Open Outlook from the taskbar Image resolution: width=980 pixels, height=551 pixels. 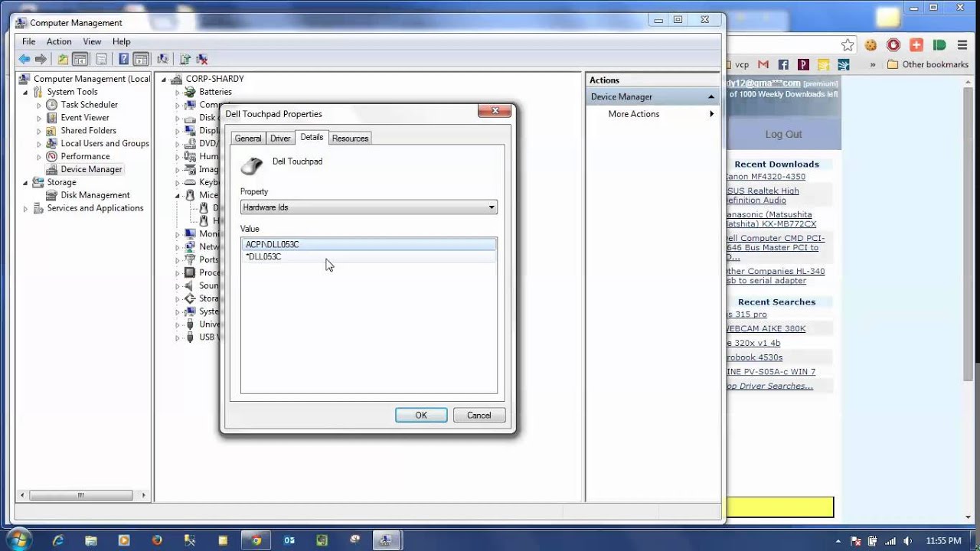point(289,540)
